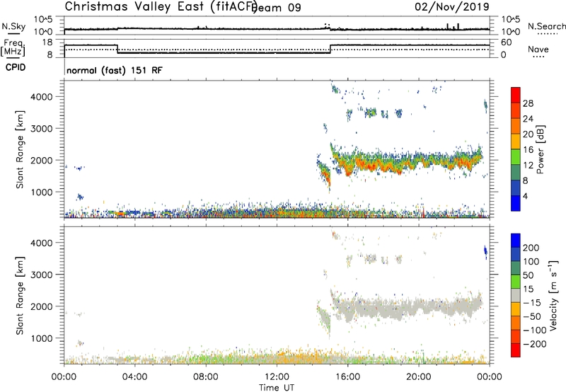This screenshot has width=566, height=392.
Task: Click the '04:00' time tick label
Action: (x=134, y=377)
